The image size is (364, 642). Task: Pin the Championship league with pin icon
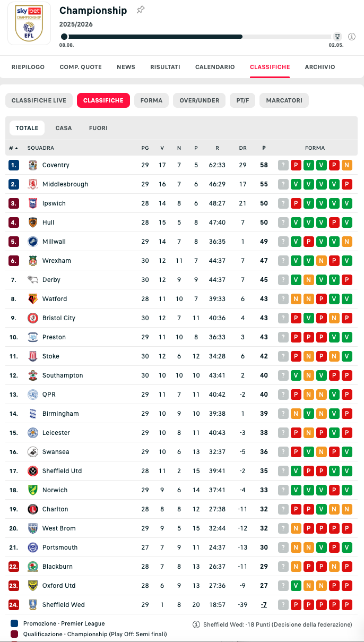(x=140, y=10)
